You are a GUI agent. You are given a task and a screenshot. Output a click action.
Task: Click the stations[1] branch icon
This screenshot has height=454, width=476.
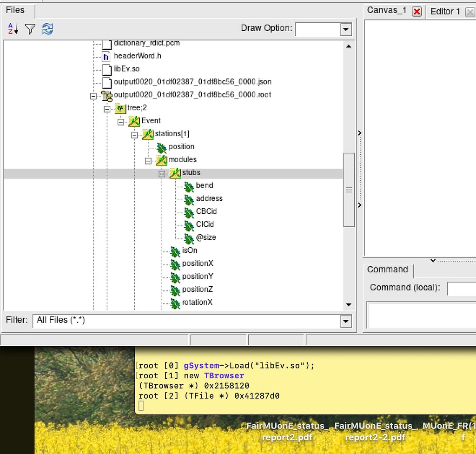147,134
